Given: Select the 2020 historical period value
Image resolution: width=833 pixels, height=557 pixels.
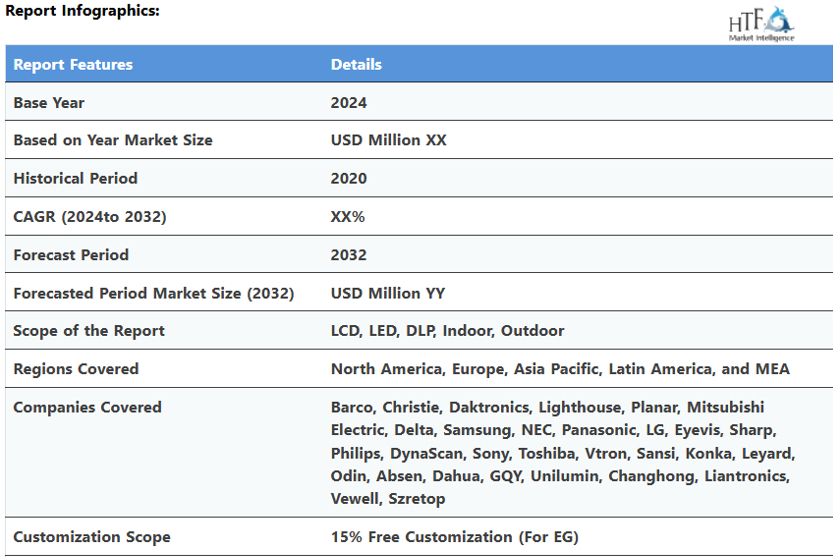Looking at the screenshot, I should coord(349,178).
